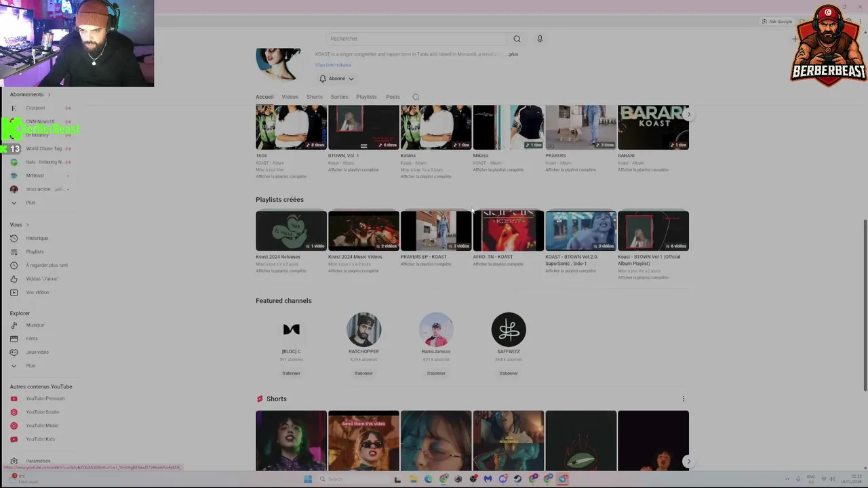This screenshot has width=868, height=488.
Task: Click the taskbar Search box
Action: [x=353, y=479]
